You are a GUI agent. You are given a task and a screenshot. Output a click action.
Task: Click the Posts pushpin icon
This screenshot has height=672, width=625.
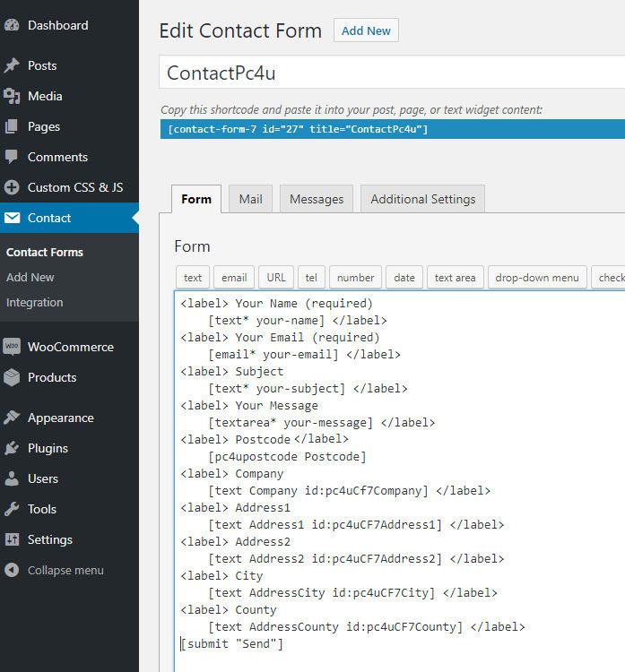[12, 65]
